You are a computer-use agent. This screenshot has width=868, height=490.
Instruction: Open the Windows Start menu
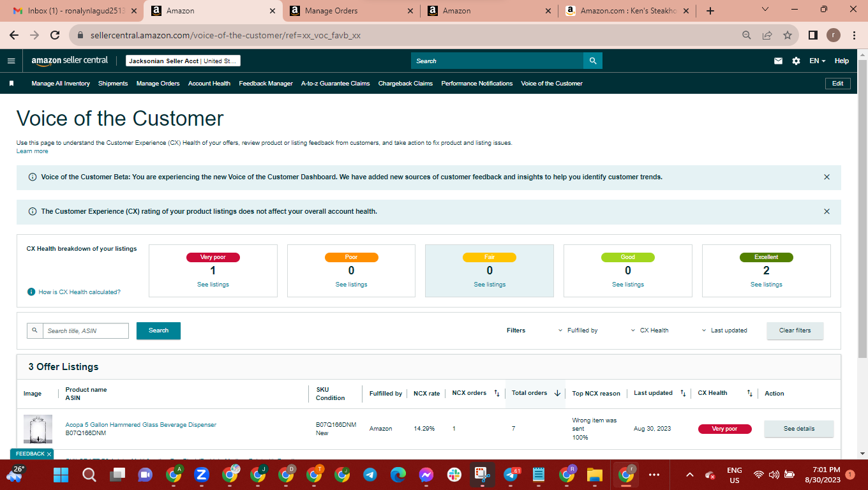click(x=61, y=475)
